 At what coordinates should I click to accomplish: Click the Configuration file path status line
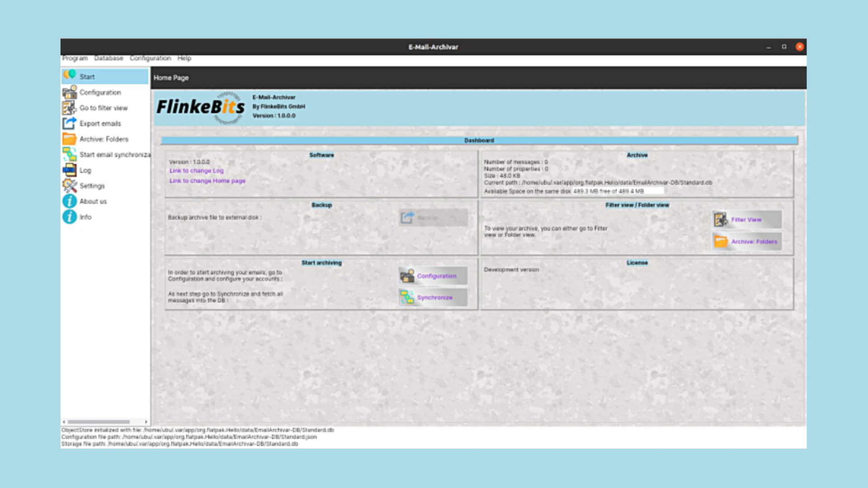pos(189,437)
